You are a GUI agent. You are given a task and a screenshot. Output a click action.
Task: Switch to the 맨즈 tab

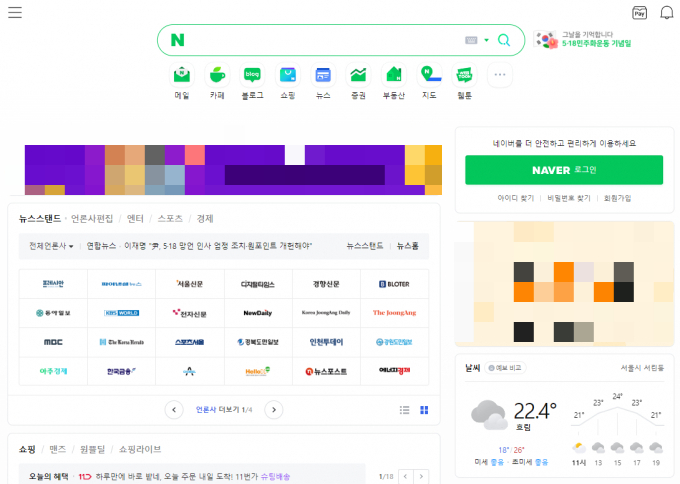coord(58,449)
